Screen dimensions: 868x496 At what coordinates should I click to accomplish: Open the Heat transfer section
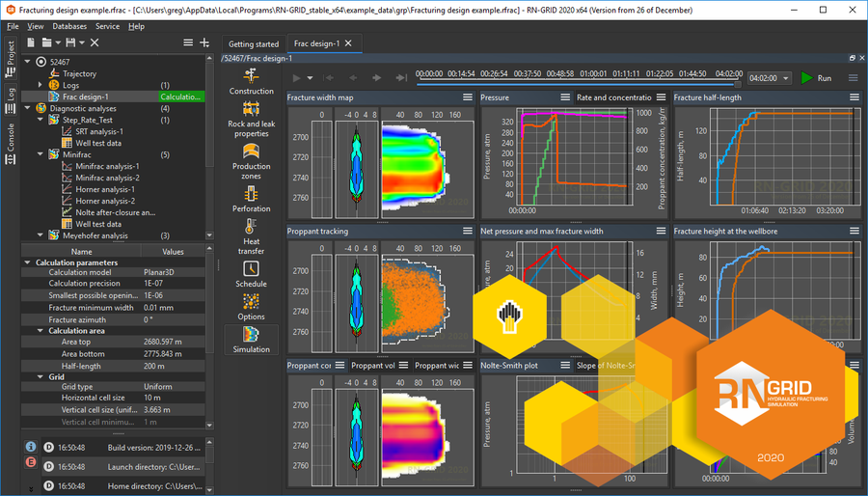point(251,232)
